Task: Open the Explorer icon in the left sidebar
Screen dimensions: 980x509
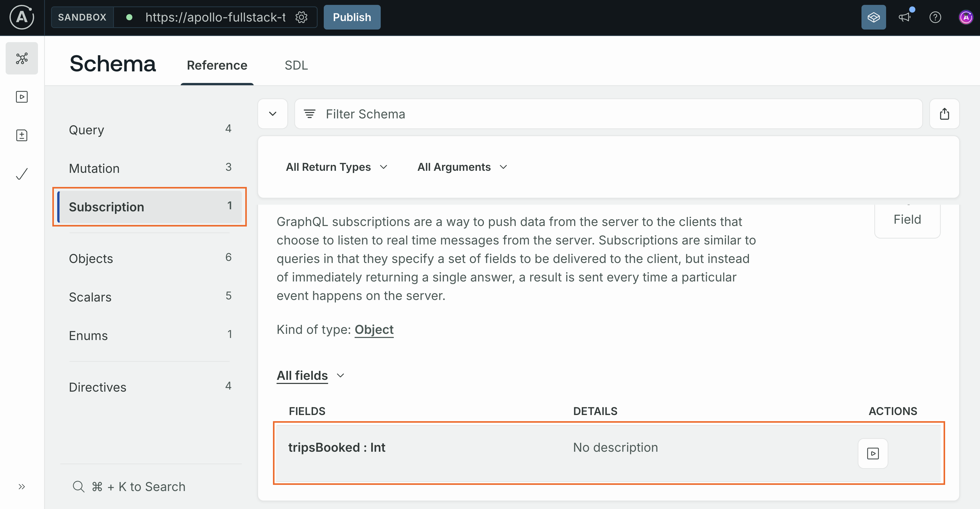Action: coord(22,97)
